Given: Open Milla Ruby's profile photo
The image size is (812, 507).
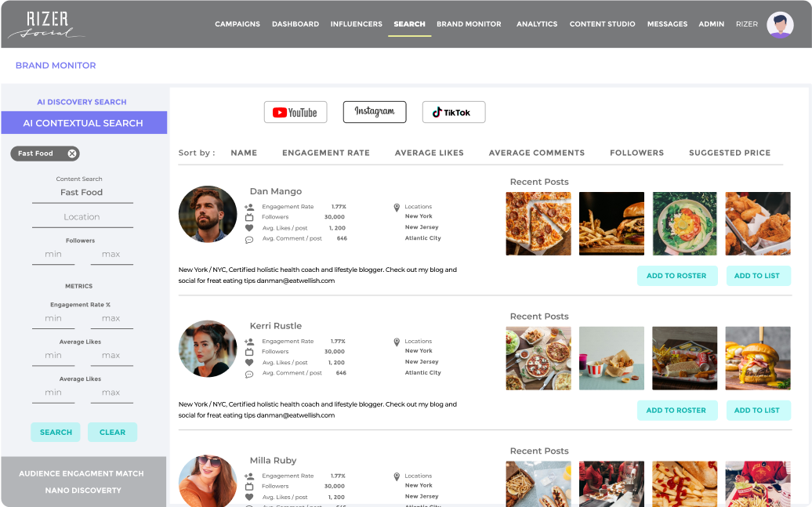Looking at the screenshot, I should point(208,481).
